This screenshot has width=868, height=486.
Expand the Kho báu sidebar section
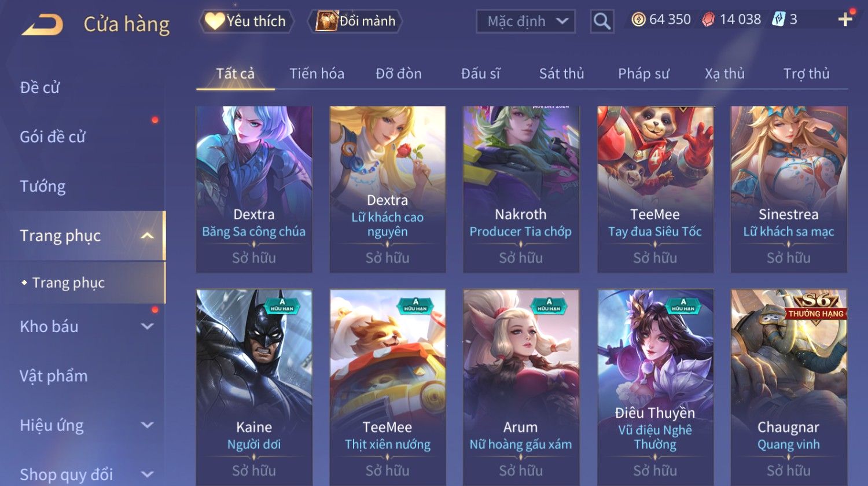pyautogui.click(x=148, y=326)
